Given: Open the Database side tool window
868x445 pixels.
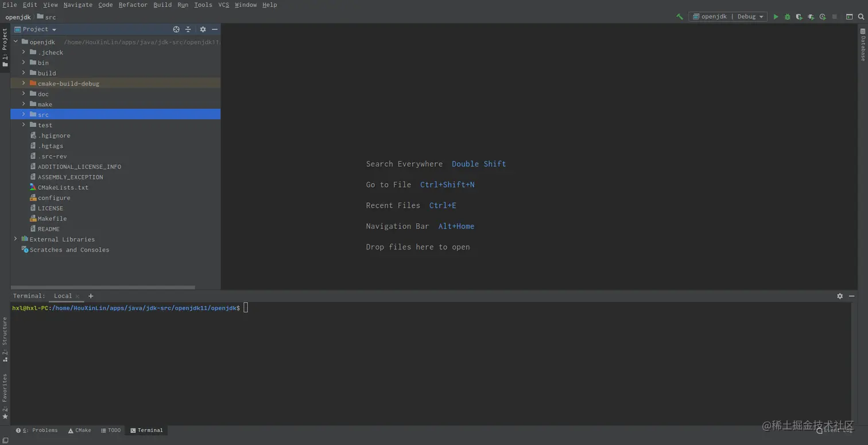Looking at the screenshot, I should coord(862,45).
